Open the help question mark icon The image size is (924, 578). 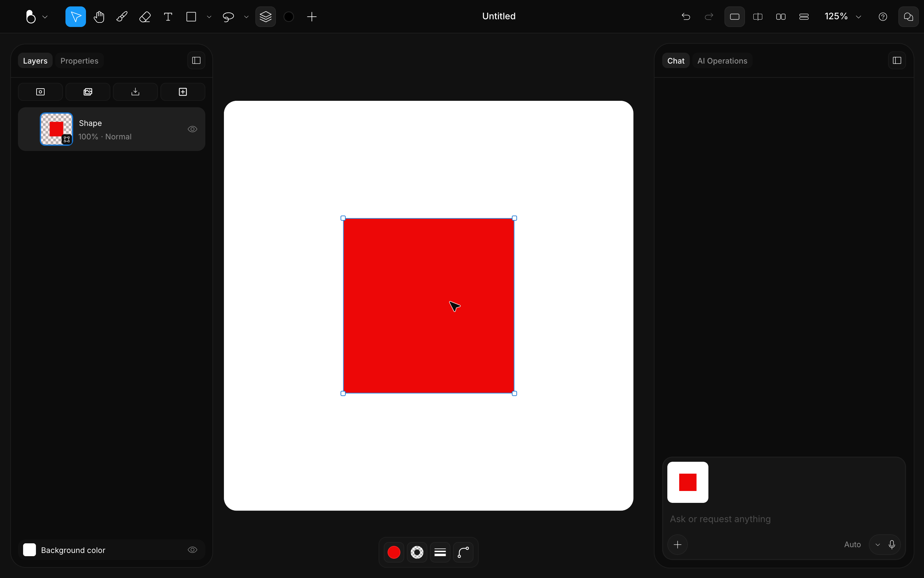pyautogui.click(x=883, y=17)
